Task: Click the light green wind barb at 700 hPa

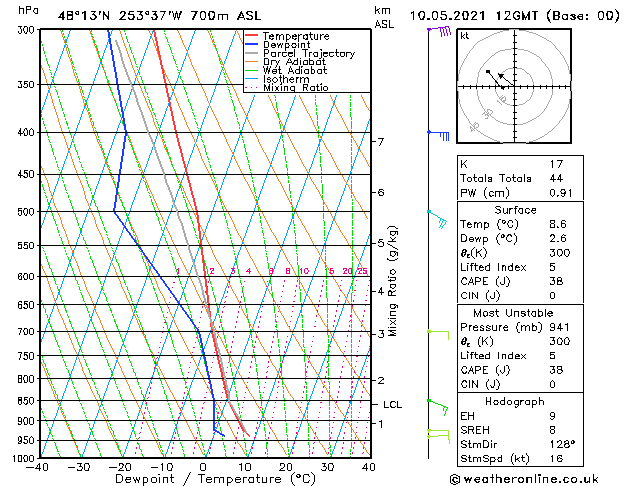Action: pyautogui.click(x=438, y=335)
